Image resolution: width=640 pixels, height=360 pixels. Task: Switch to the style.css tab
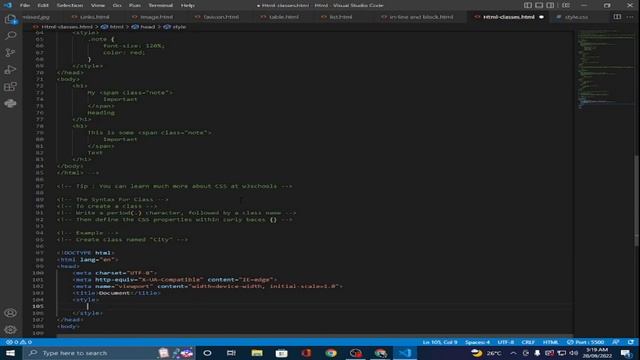click(x=576, y=17)
